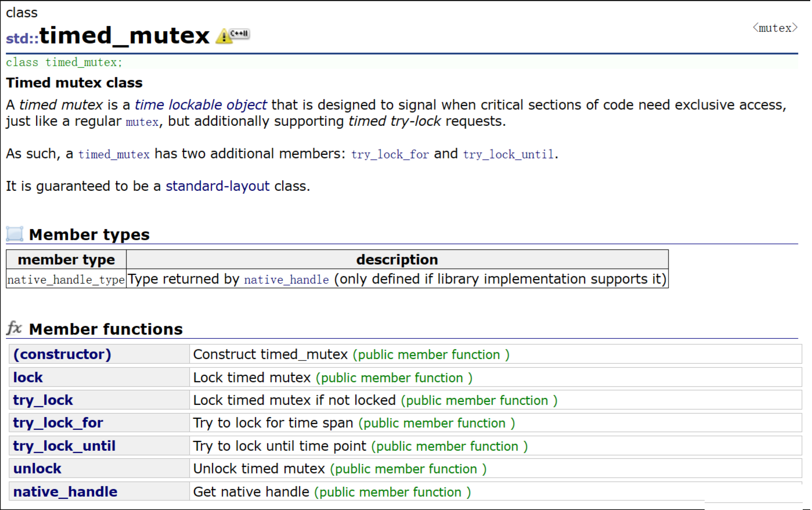The image size is (812, 510).
Task: Open try_lock_for in Member functions table
Action: click(58, 423)
